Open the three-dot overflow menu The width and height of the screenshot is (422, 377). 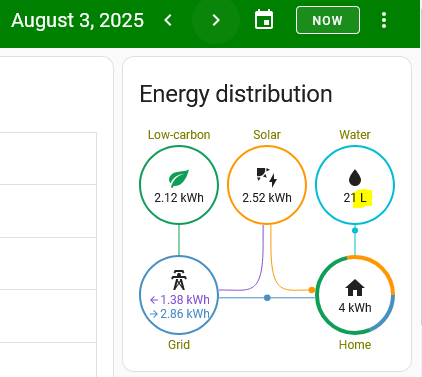point(384,20)
